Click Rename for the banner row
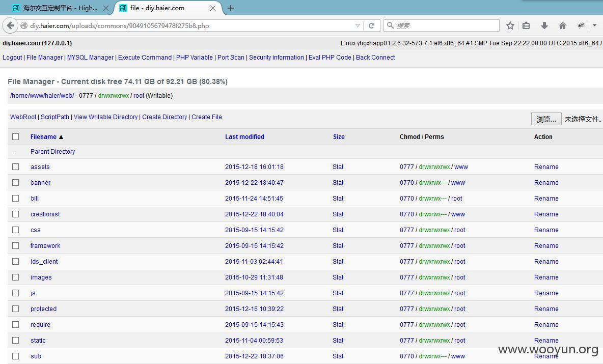603x364 pixels. pyautogui.click(x=546, y=183)
